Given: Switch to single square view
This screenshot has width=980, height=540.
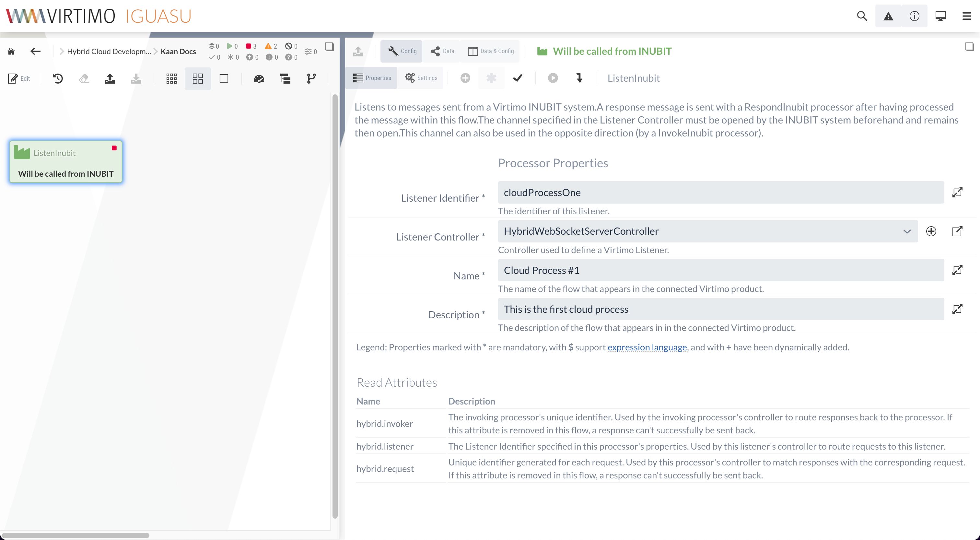Looking at the screenshot, I should click(x=224, y=78).
